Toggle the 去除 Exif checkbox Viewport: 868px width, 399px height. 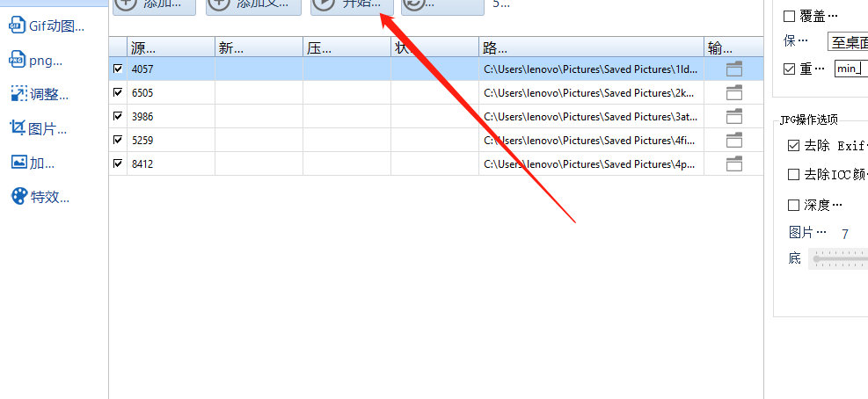coord(793,146)
